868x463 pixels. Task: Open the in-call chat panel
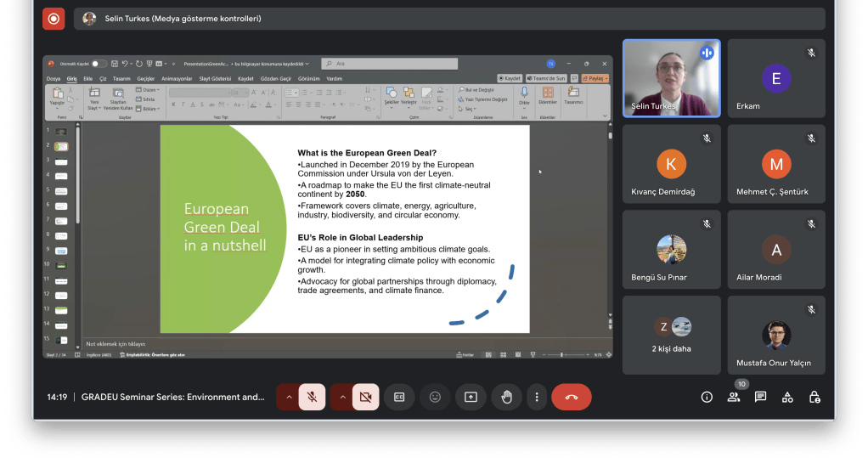pos(761,397)
